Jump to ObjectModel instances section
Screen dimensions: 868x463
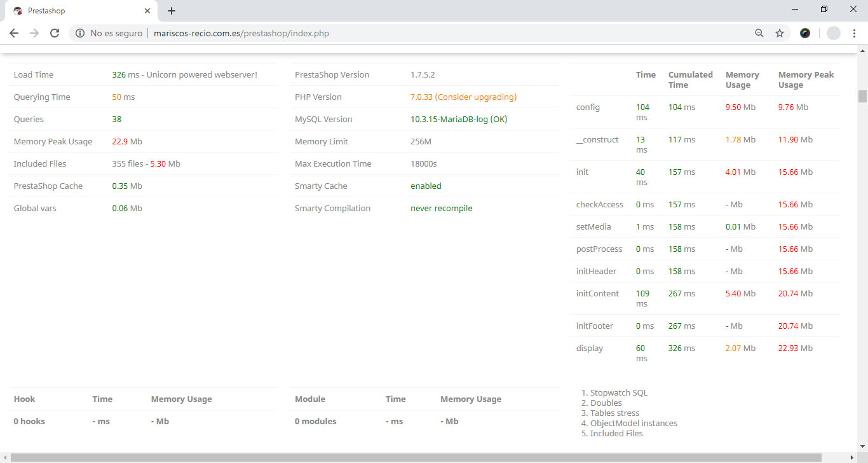click(634, 424)
